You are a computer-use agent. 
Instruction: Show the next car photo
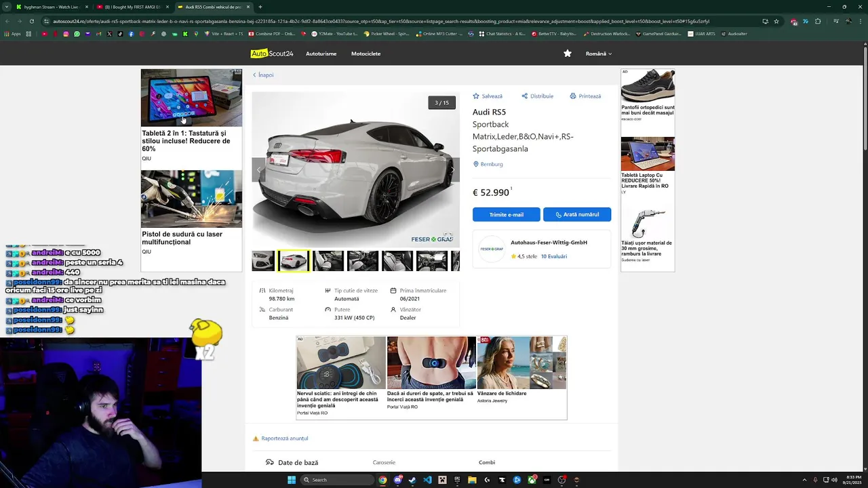tap(452, 169)
